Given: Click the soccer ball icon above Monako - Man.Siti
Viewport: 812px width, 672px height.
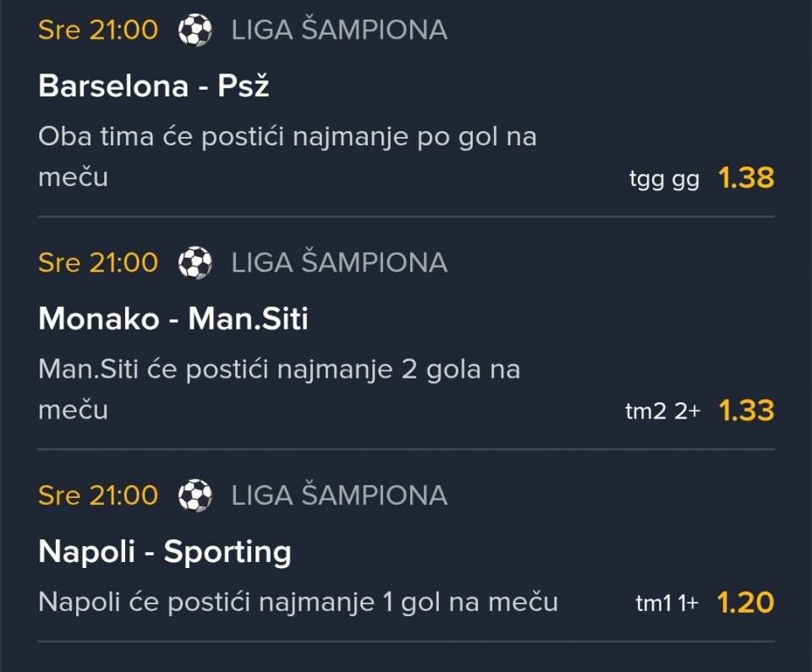Looking at the screenshot, I should pyautogui.click(x=195, y=263).
